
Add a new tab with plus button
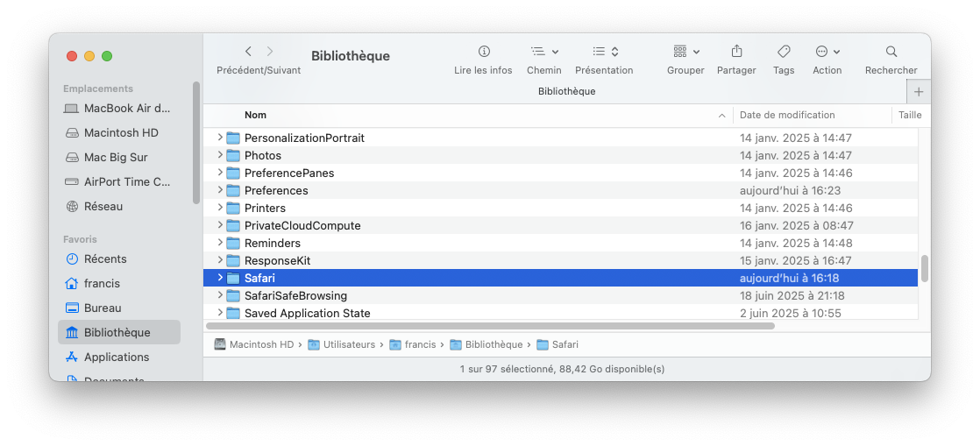919,91
